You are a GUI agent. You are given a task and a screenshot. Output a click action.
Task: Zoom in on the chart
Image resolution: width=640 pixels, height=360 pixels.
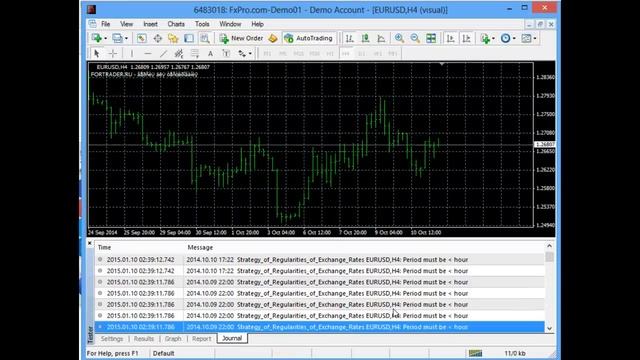coord(399,38)
